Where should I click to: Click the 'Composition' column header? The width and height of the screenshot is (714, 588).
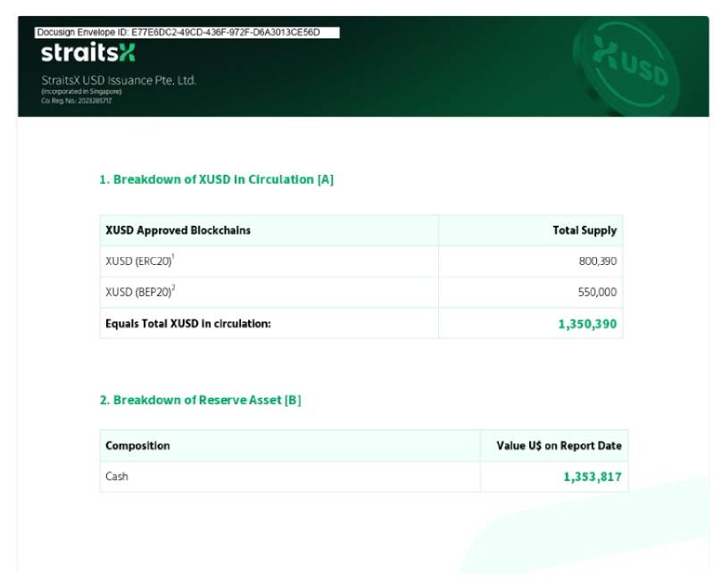click(137, 445)
